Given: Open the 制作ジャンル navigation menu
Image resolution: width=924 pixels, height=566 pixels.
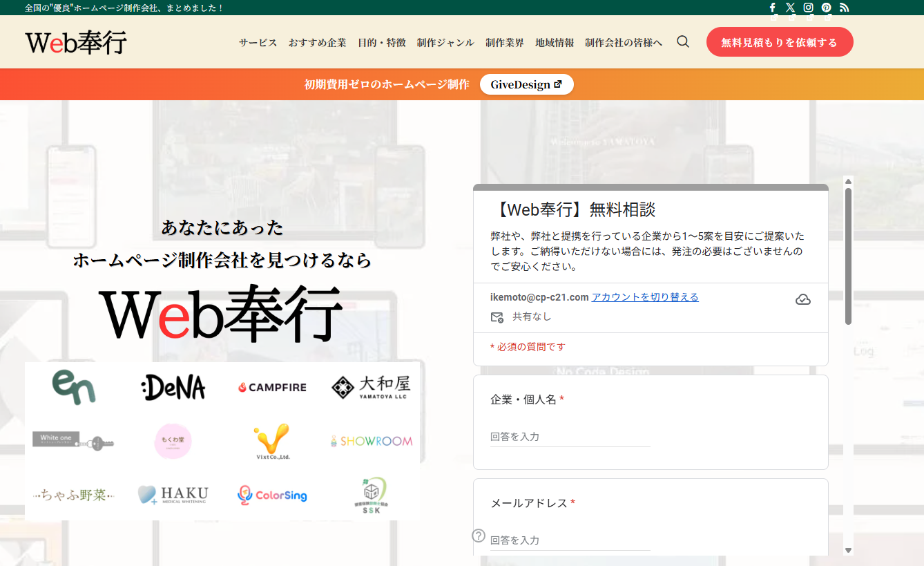Looking at the screenshot, I should pyautogui.click(x=445, y=41).
